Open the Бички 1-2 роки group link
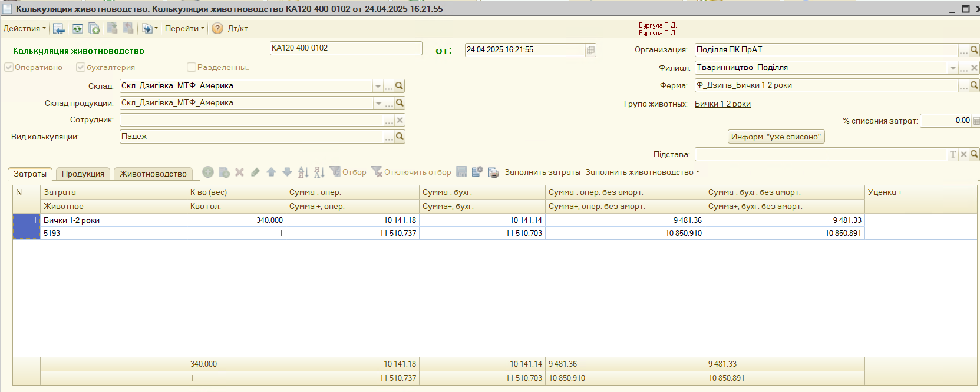 click(x=722, y=104)
